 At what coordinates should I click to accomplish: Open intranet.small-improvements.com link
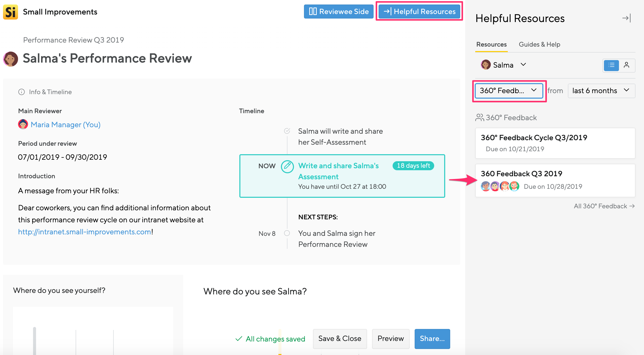pyautogui.click(x=85, y=232)
